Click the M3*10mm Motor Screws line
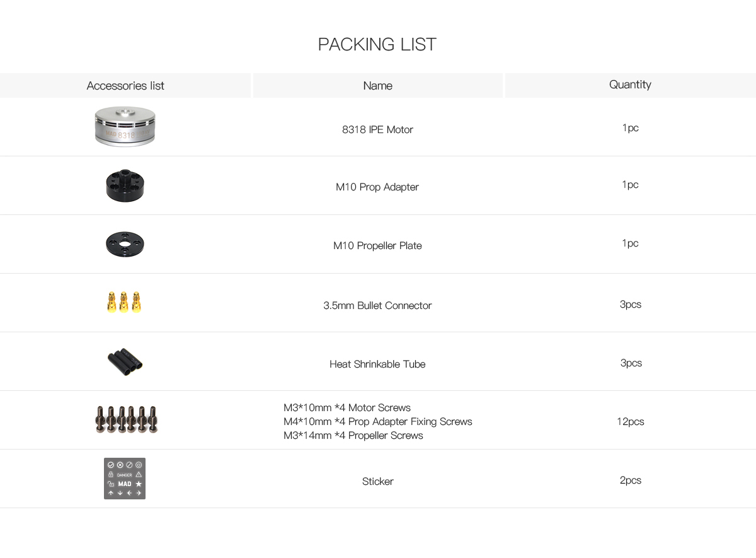Viewport: 756px width, 558px height. (x=347, y=407)
